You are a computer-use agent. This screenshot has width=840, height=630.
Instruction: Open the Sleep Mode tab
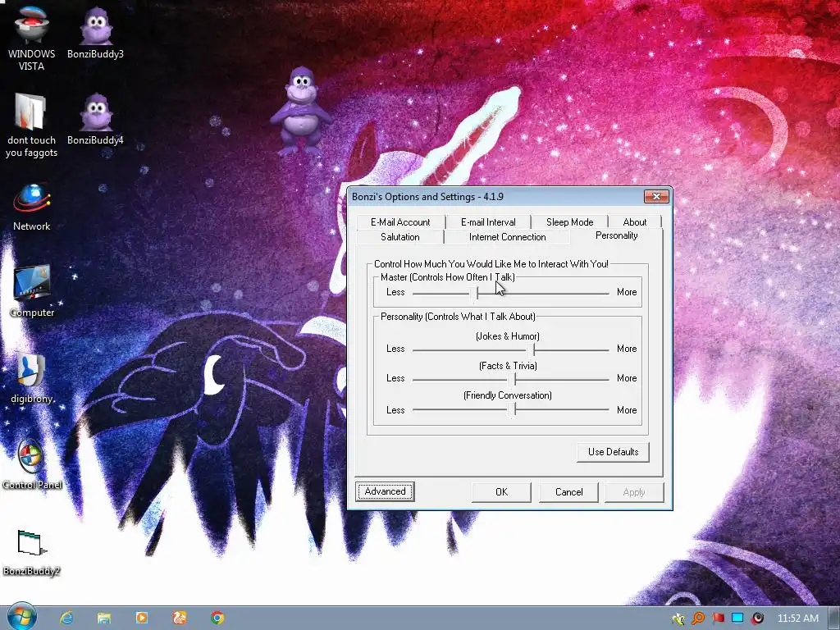pos(569,221)
